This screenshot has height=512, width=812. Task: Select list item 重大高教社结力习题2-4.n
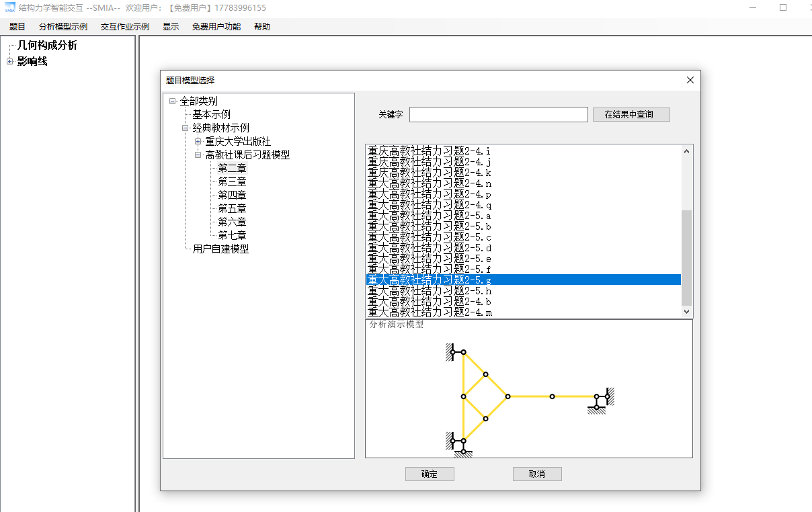[x=523, y=183]
